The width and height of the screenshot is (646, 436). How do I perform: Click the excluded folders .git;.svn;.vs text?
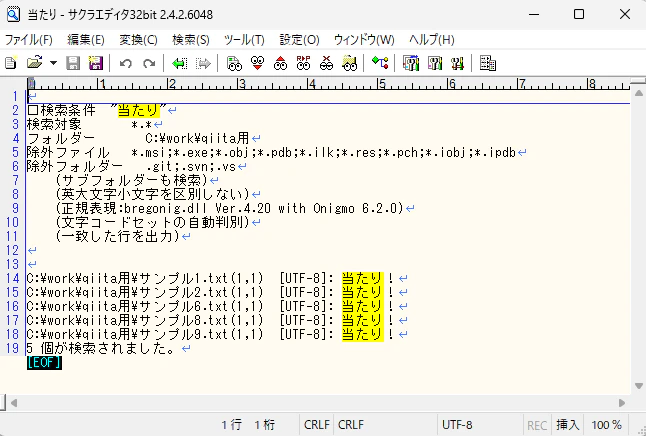tap(191, 166)
